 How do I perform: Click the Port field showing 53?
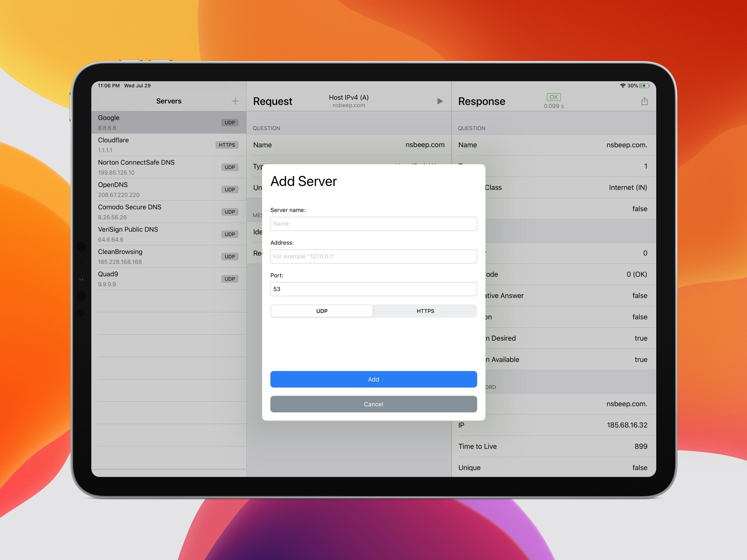[x=373, y=289]
